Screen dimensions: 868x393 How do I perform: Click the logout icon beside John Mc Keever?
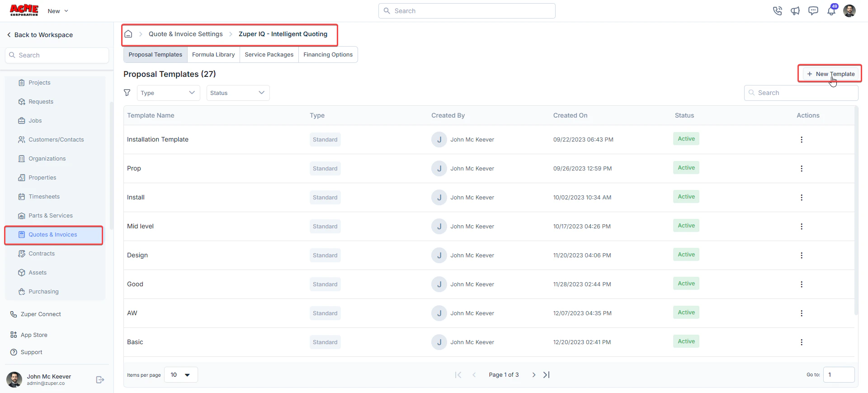(x=100, y=380)
